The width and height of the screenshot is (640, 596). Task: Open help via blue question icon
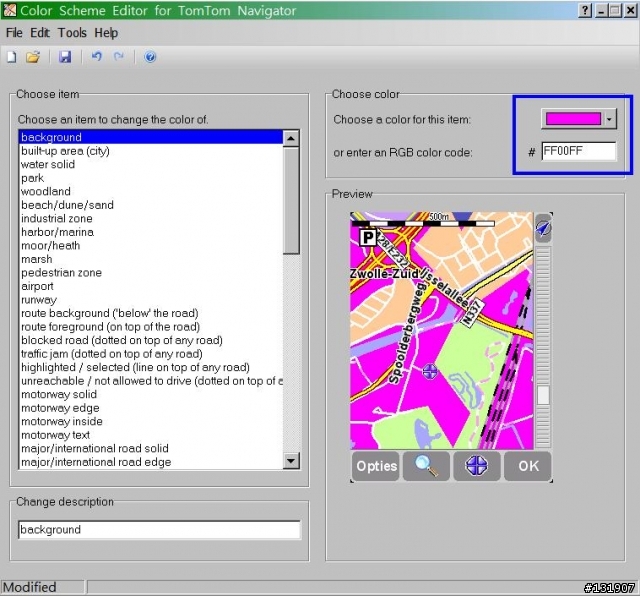click(150, 57)
